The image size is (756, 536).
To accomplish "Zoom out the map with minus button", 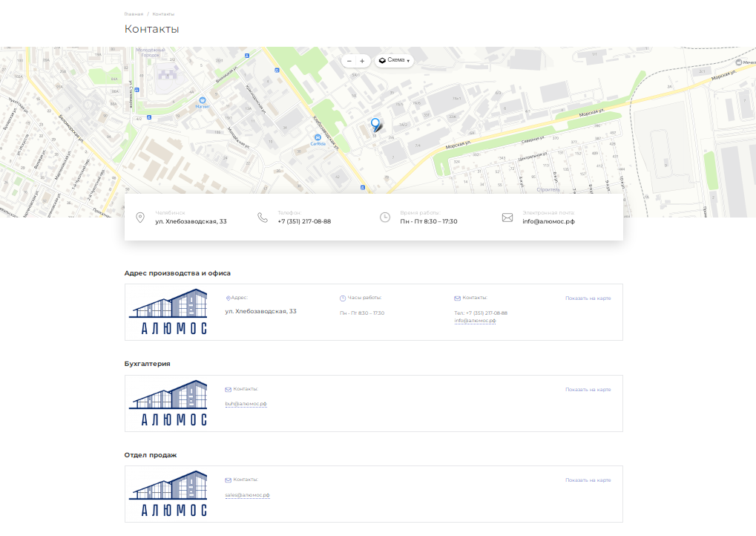I will [x=349, y=61].
